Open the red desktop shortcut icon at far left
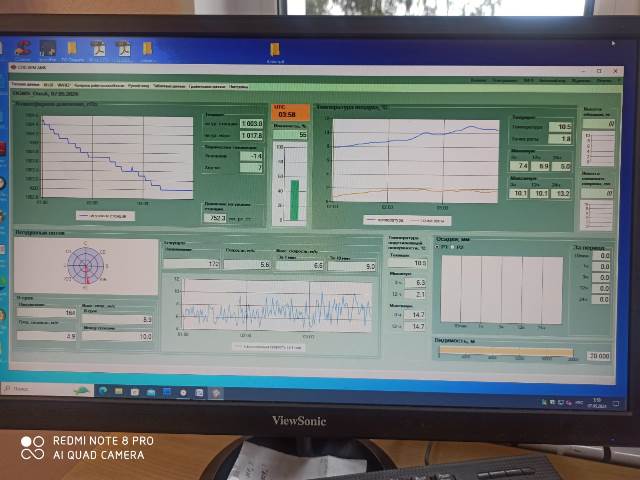 (22, 47)
